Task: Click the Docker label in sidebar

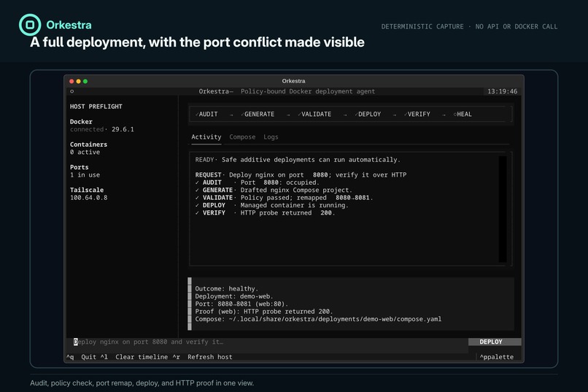Action: click(81, 121)
